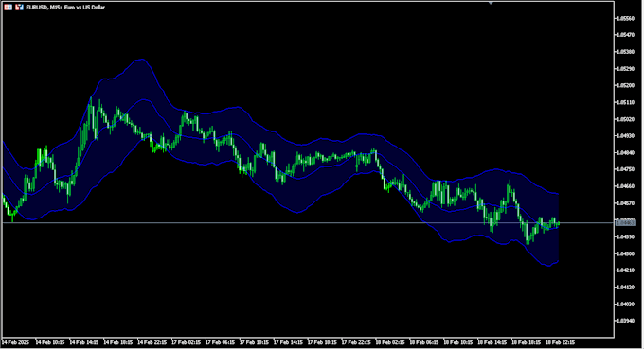Click the 1.05560 price scale label
This screenshot has width=644, height=349.
(626, 18)
